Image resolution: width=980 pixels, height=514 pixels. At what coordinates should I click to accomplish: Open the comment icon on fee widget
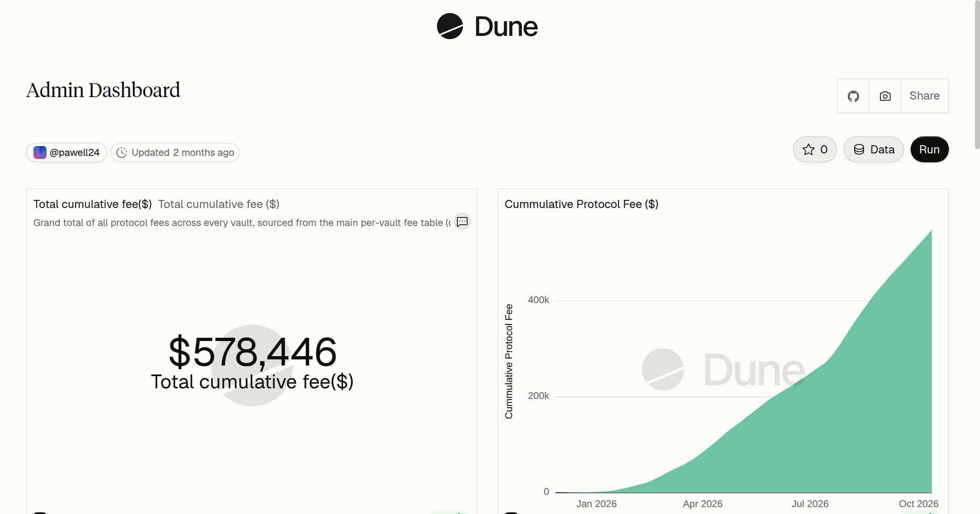[462, 222]
